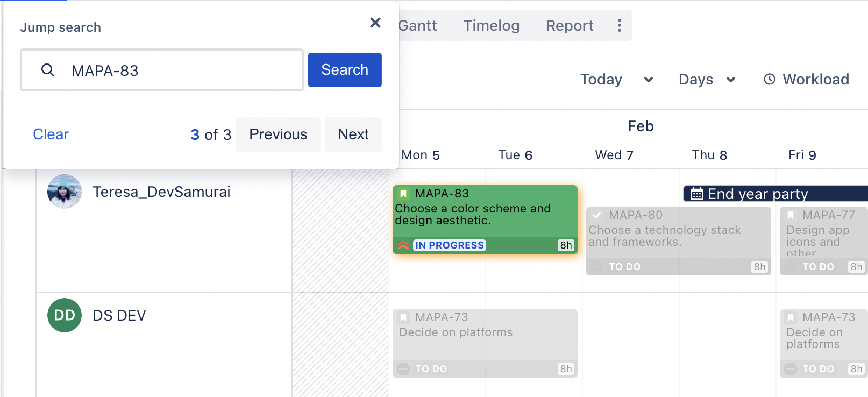
Task: Click the blue Search button
Action: [x=345, y=70]
